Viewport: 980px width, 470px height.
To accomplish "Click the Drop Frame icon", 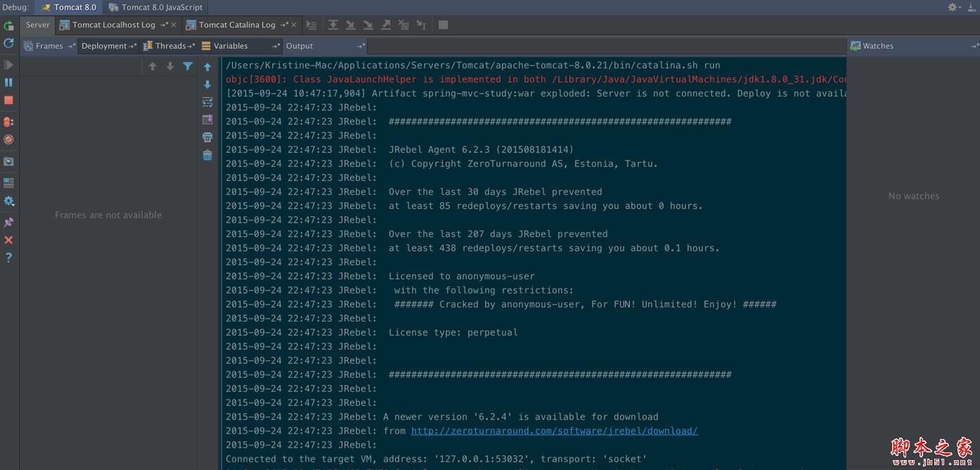I will (x=404, y=25).
